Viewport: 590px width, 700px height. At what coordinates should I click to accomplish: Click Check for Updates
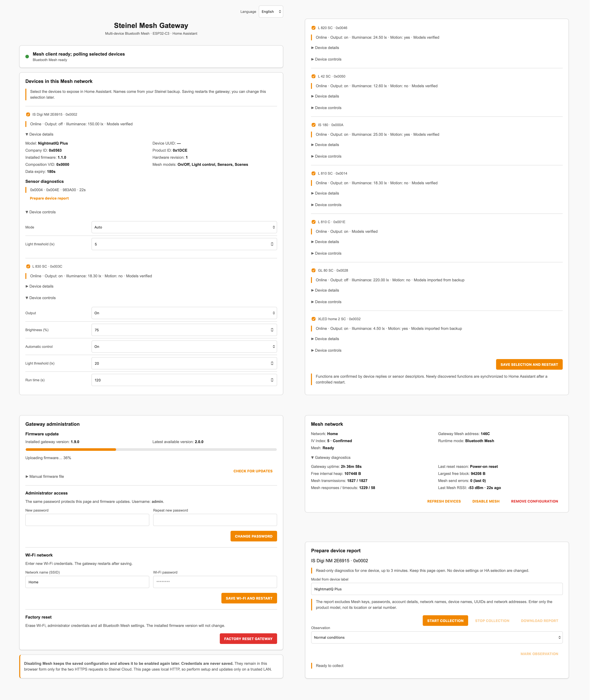click(x=253, y=471)
